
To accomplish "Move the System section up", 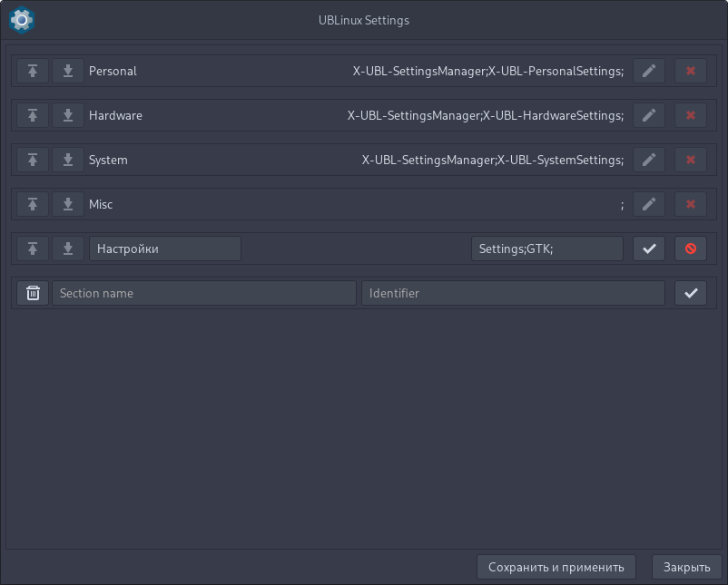I will [x=33, y=160].
